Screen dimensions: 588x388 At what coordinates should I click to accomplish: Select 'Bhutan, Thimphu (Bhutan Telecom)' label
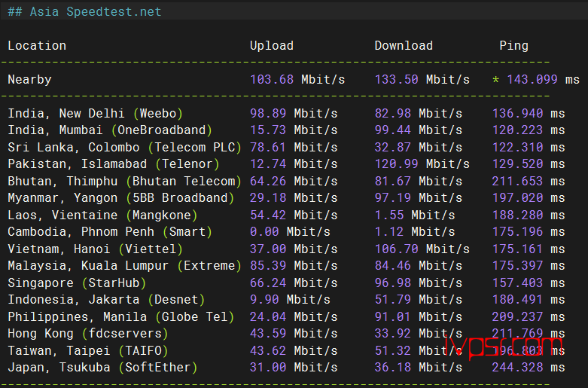click(x=124, y=182)
